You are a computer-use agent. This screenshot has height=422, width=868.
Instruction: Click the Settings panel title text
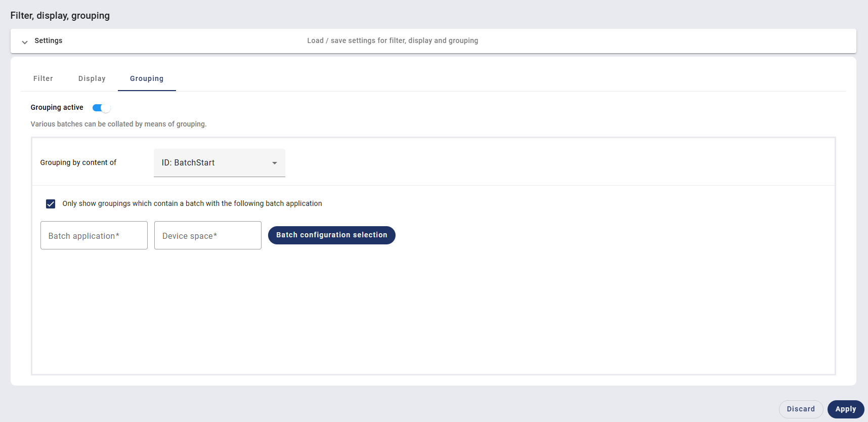pos(49,40)
